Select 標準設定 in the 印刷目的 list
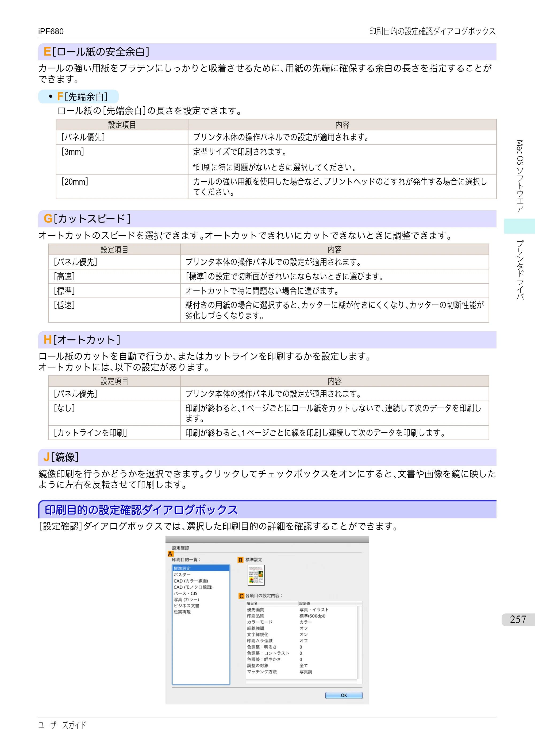The width and height of the screenshot is (535, 756). [201, 568]
